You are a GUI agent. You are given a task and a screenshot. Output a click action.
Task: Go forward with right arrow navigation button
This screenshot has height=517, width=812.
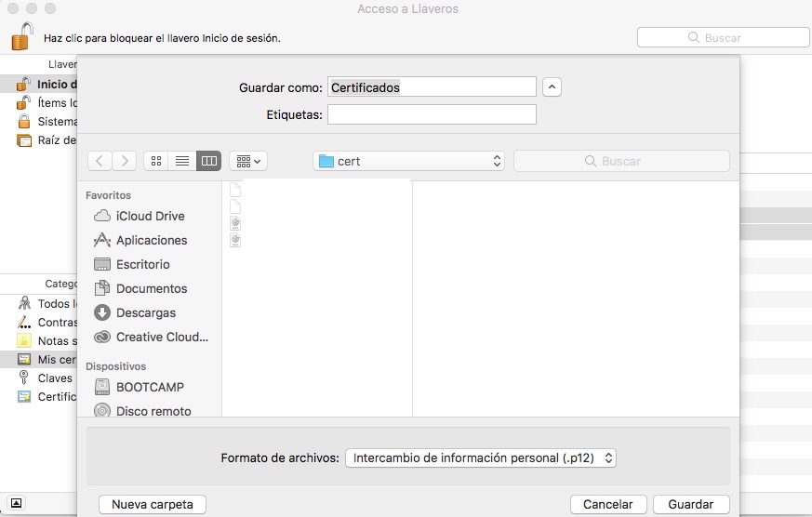point(125,161)
